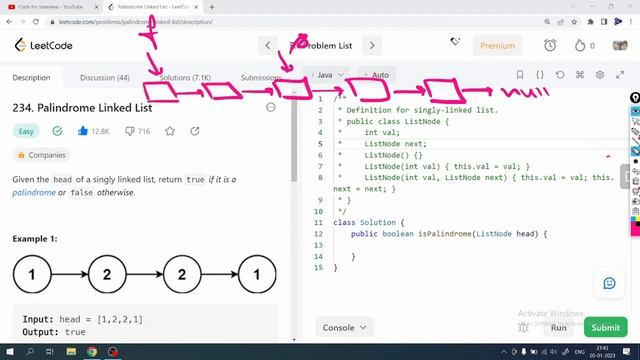The height and width of the screenshot is (360, 640).
Task: Open the Solutions (7.1K) tab
Action: [185, 78]
